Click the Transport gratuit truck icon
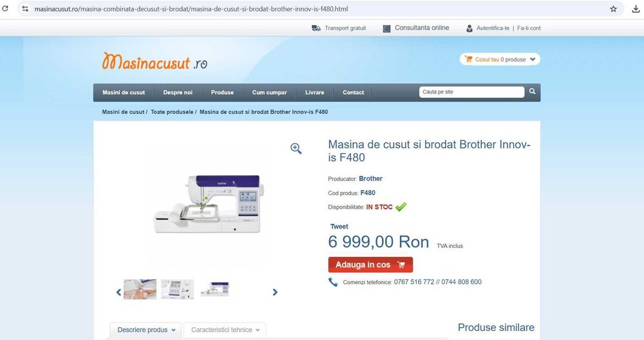Viewport: 644px width, 340px height. [316, 28]
